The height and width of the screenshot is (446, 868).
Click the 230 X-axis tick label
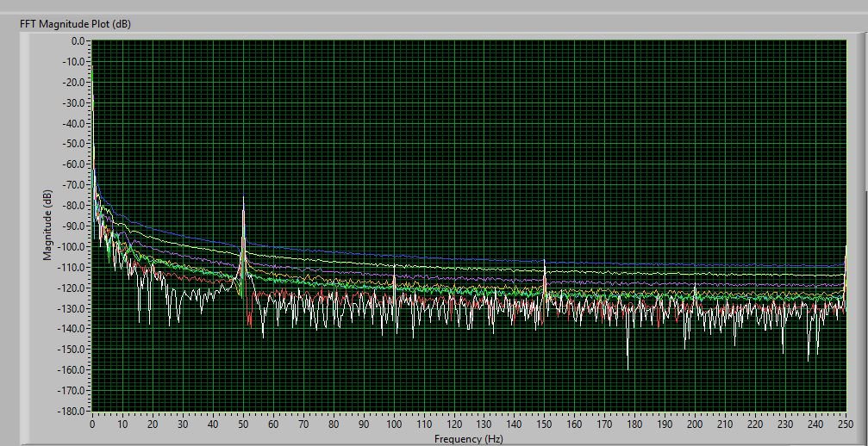tap(785, 424)
